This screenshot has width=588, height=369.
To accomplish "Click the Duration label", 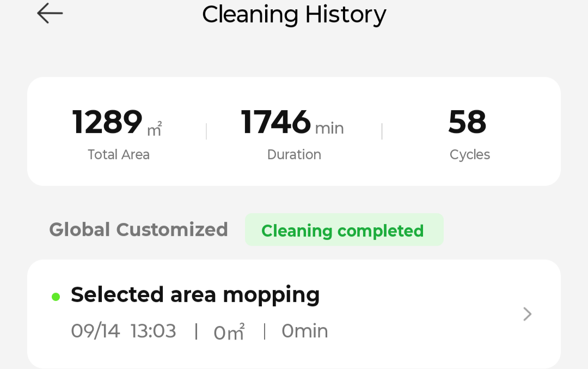I will 294,154.
